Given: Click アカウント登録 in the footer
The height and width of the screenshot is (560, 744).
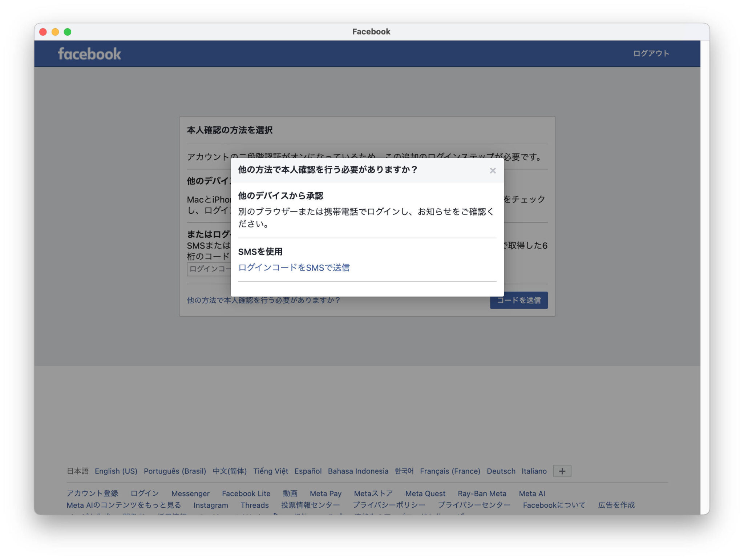Looking at the screenshot, I should click(92, 493).
